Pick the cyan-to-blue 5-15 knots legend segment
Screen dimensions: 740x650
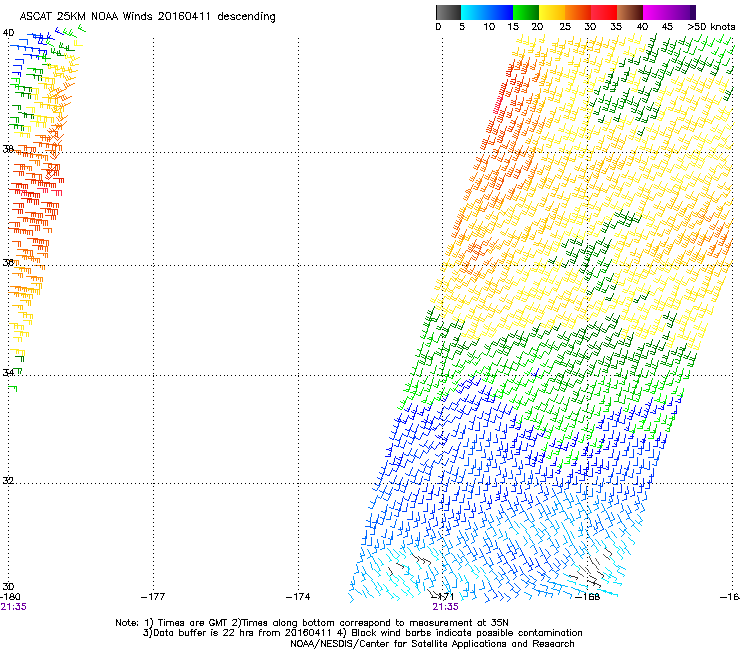[487, 12]
